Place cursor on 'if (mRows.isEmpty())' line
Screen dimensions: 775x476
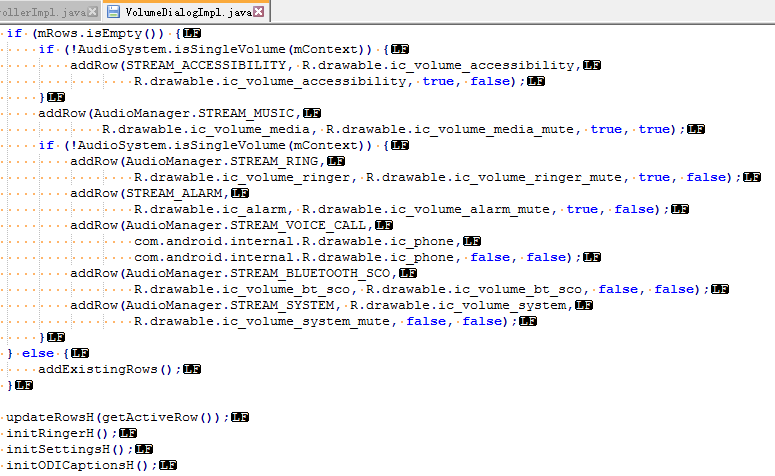[94, 34]
